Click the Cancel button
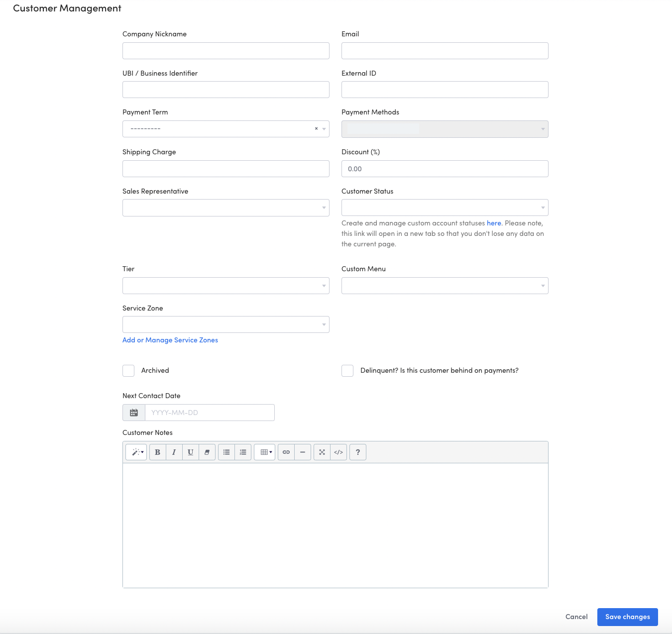 tap(576, 617)
